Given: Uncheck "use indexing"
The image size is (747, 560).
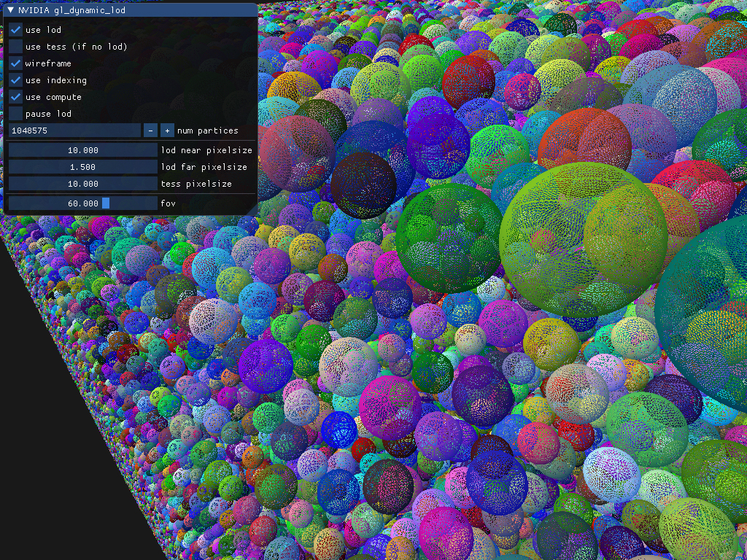Looking at the screenshot, I should pyautogui.click(x=15, y=79).
